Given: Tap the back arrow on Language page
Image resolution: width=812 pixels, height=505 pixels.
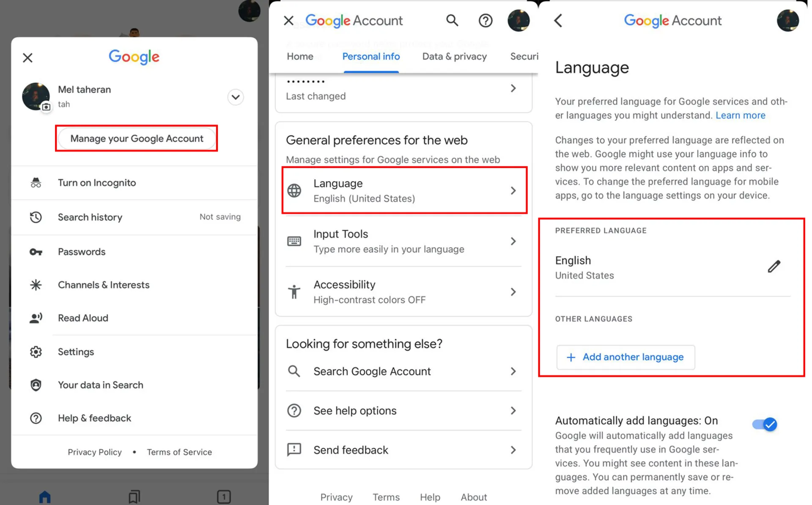Looking at the screenshot, I should click(x=558, y=20).
